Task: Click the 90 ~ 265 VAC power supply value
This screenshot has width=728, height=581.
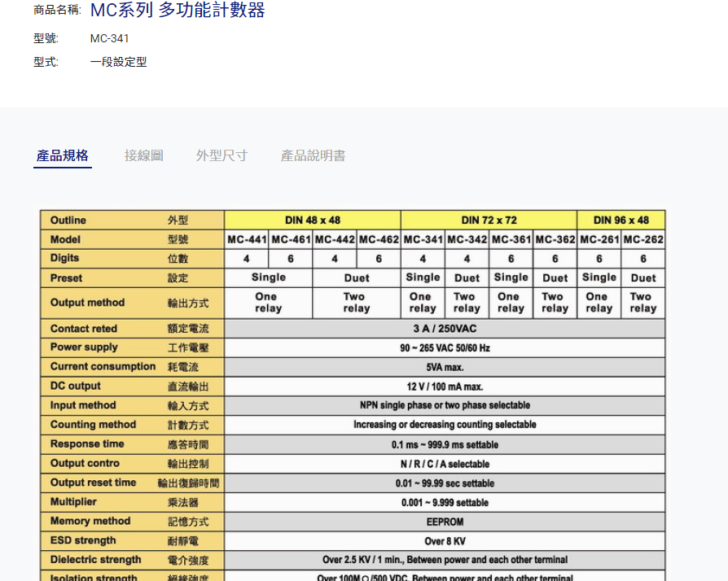Action: tap(445, 348)
